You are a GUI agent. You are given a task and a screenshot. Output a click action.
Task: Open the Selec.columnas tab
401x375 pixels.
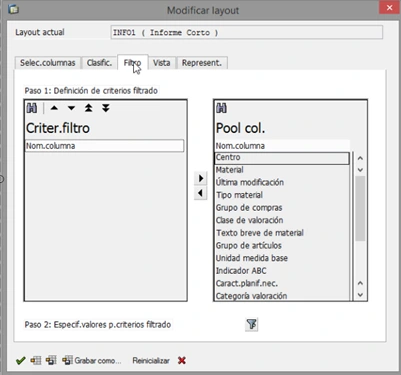[47, 63]
